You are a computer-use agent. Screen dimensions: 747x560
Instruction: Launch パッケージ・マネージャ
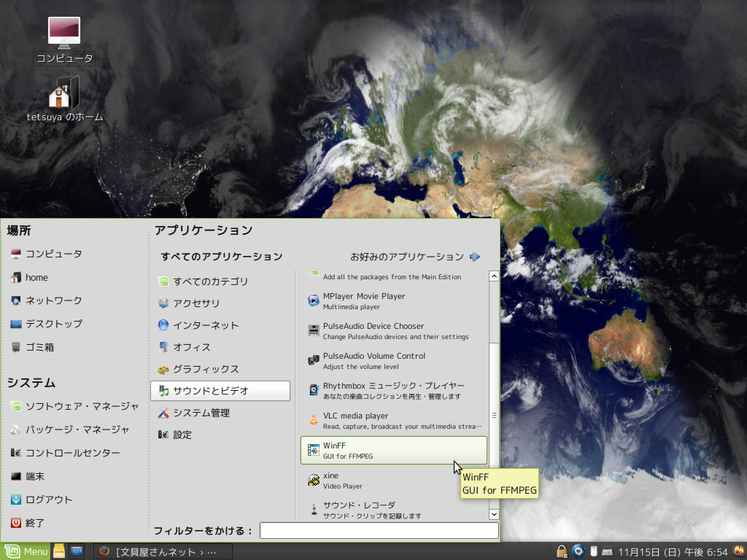point(69,429)
